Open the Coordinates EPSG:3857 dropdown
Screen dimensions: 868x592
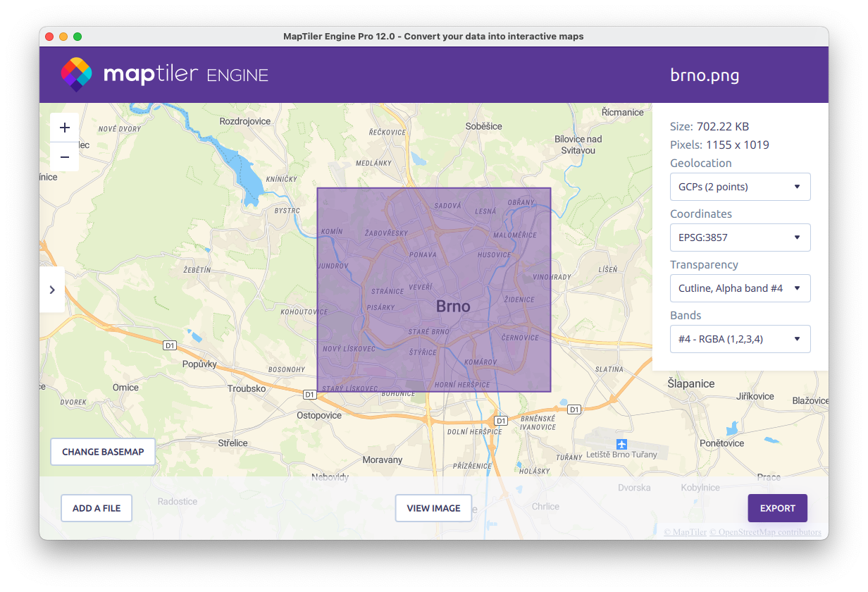tap(740, 237)
